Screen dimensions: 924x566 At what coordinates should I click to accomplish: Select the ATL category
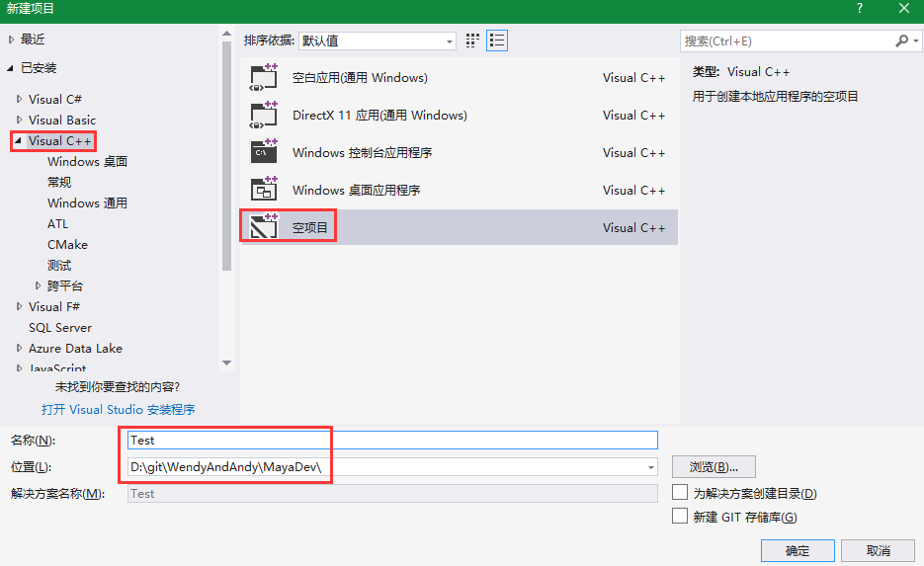(57, 224)
